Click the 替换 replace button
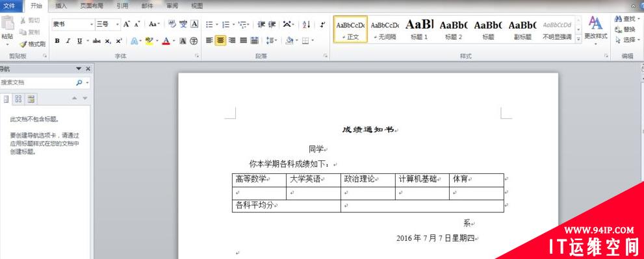644x259 pixels. tap(626, 30)
